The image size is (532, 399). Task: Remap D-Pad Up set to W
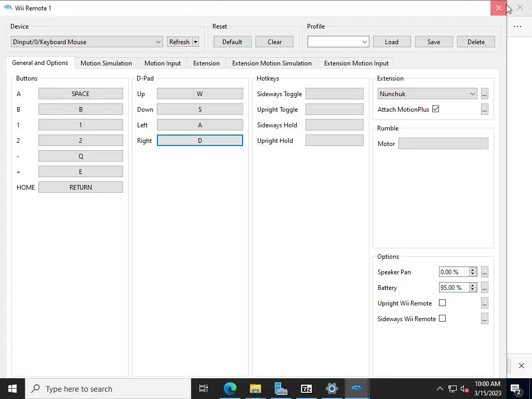200,94
